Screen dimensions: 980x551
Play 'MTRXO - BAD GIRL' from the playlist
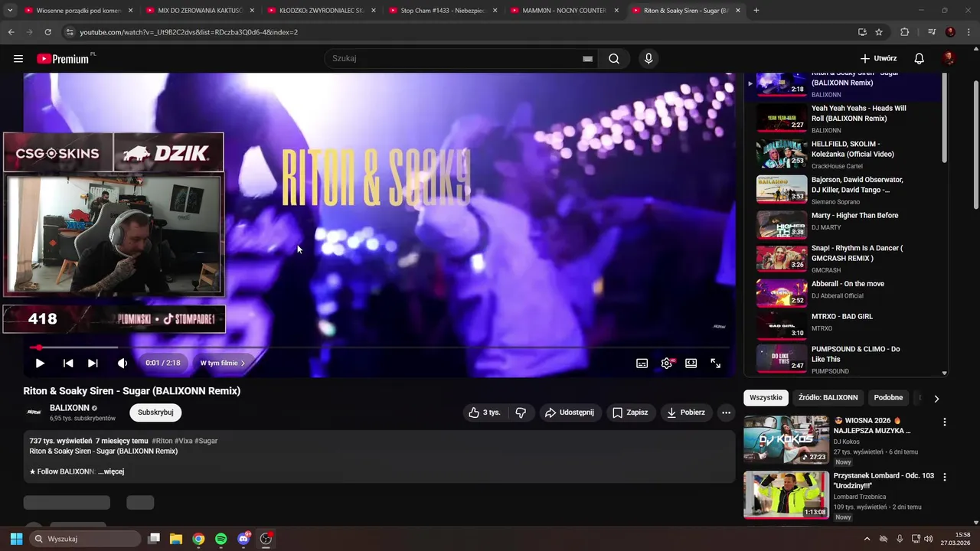coord(842,325)
